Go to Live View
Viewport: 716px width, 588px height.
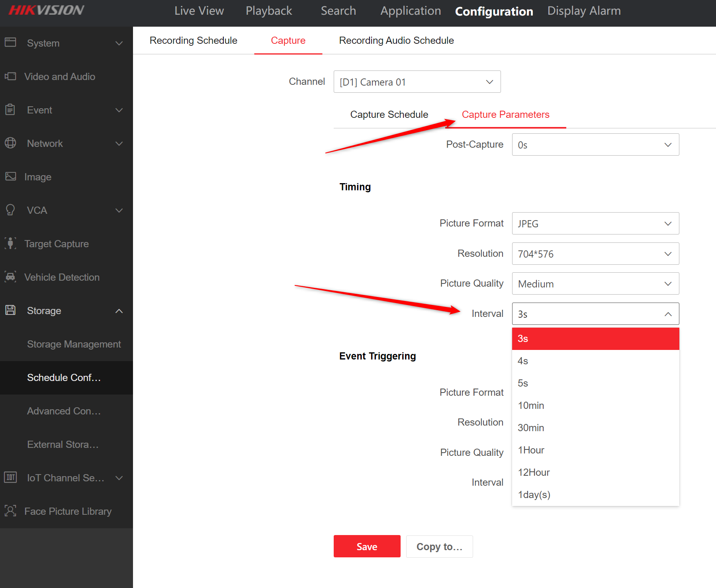coord(199,11)
